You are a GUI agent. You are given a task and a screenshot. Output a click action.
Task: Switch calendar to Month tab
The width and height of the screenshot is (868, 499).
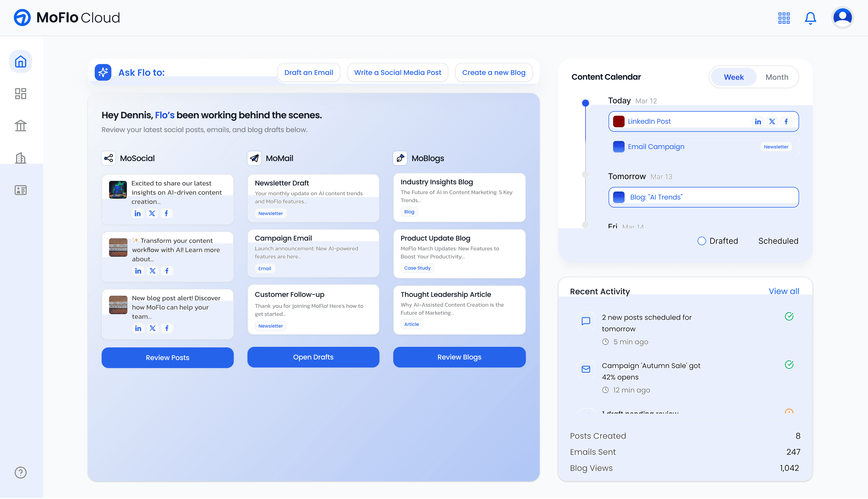click(776, 77)
